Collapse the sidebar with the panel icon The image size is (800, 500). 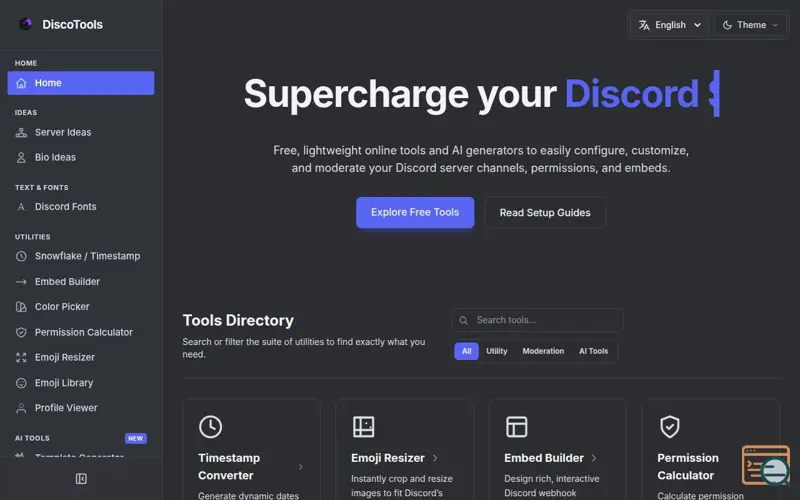pyautogui.click(x=81, y=479)
